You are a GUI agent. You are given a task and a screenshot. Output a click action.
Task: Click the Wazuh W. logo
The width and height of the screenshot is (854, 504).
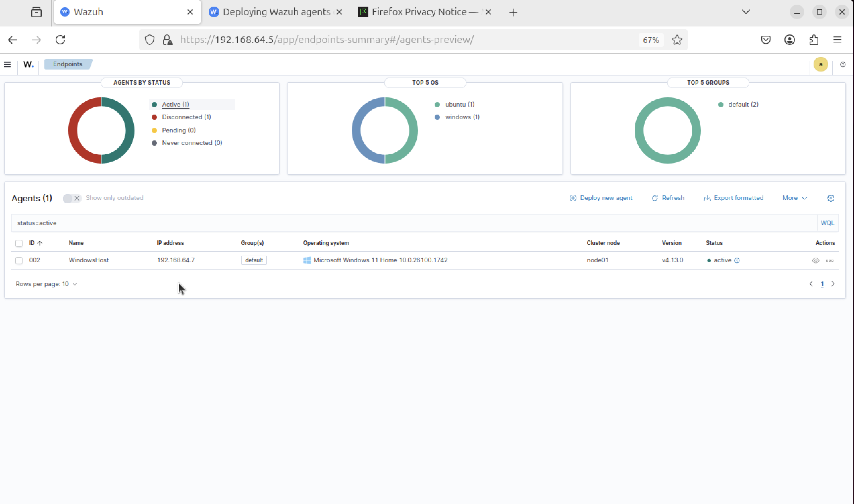[x=28, y=64]
